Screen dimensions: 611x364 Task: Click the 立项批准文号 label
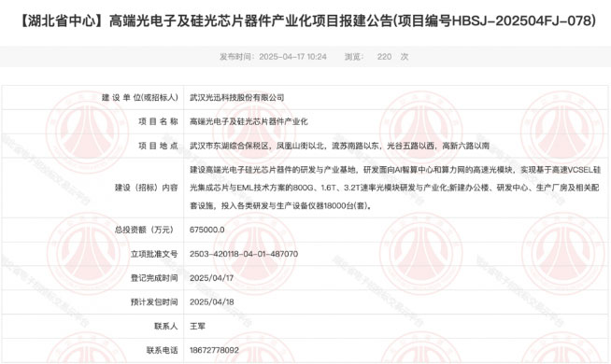point(154,254)
